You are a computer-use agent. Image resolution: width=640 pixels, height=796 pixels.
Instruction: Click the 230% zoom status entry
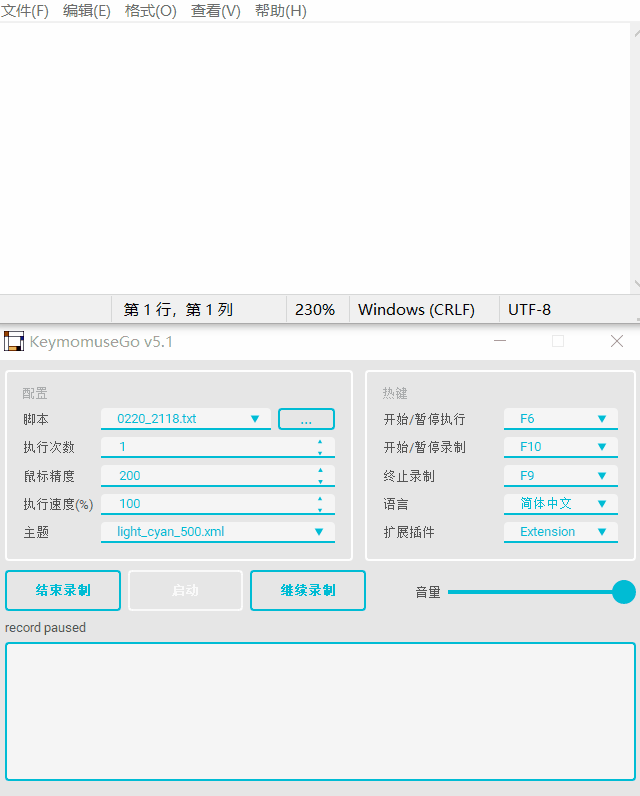tap(315, 309)
